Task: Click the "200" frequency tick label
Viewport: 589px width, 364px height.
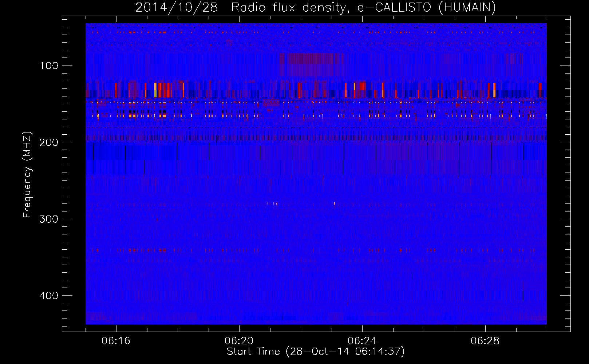Action: [49, 142]
